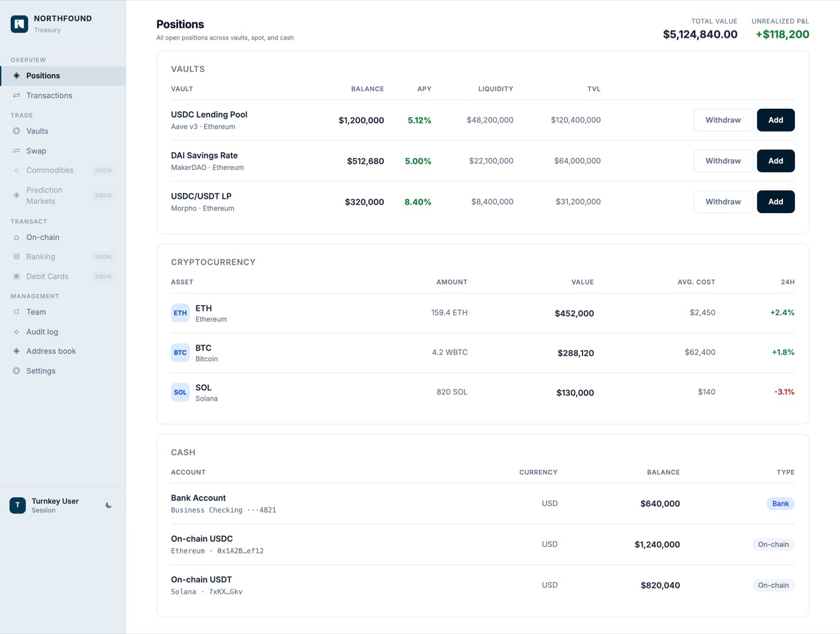Click the SOON badge next to Commodities

pyautogui.click(x=103, y=171)
